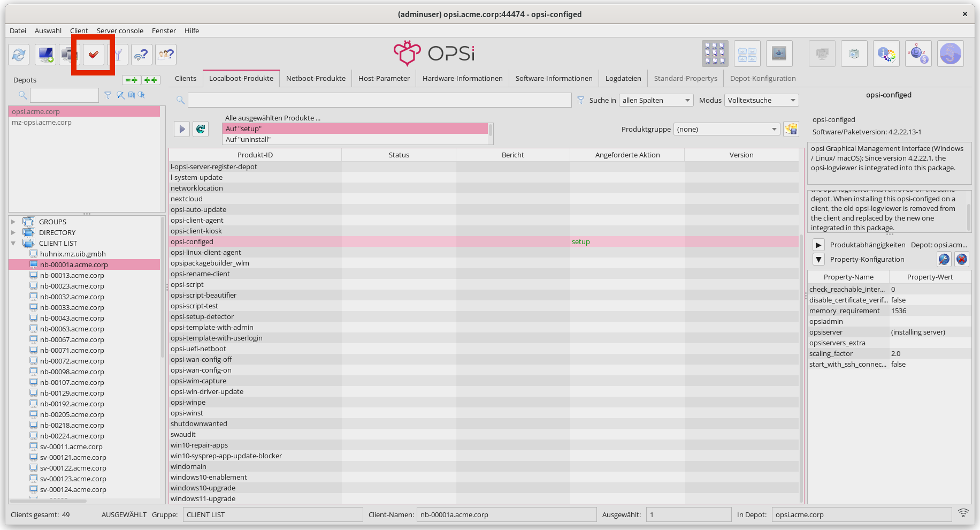Viewport: 980px width, 530px height.
Task: Click the depot search magnifier icon
Action: pos(22,95)
